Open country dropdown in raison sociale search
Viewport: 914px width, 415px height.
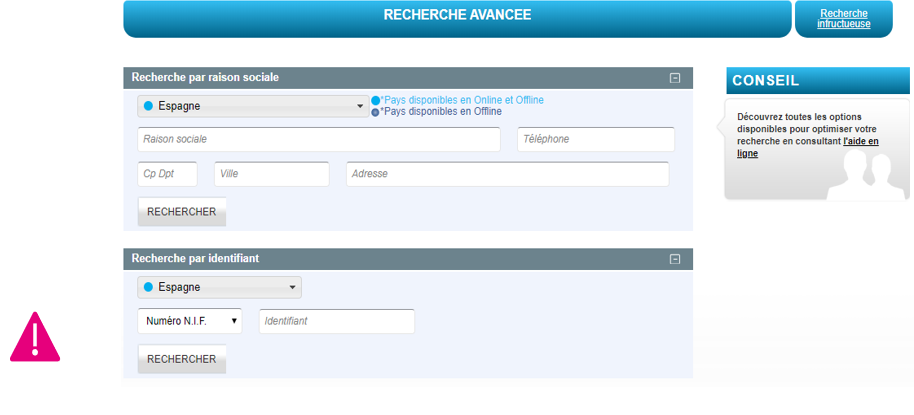pos(253,106)
